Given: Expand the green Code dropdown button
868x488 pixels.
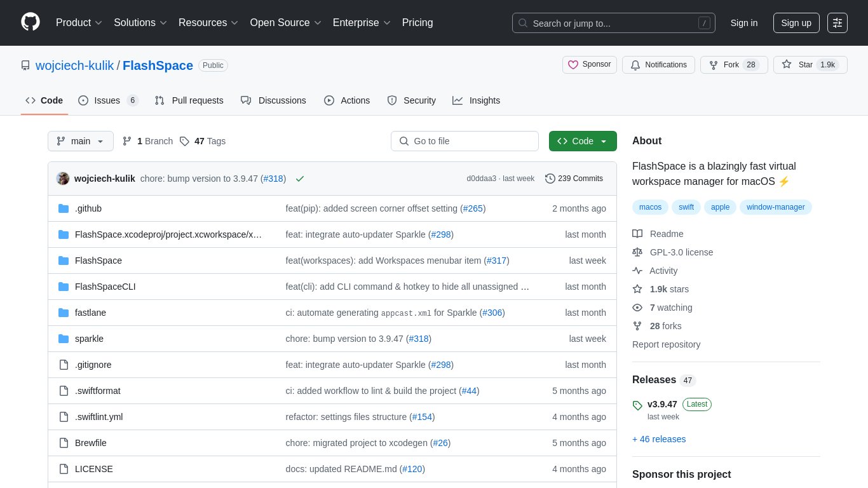Looking at the screenshot, I should coord(583,141).
